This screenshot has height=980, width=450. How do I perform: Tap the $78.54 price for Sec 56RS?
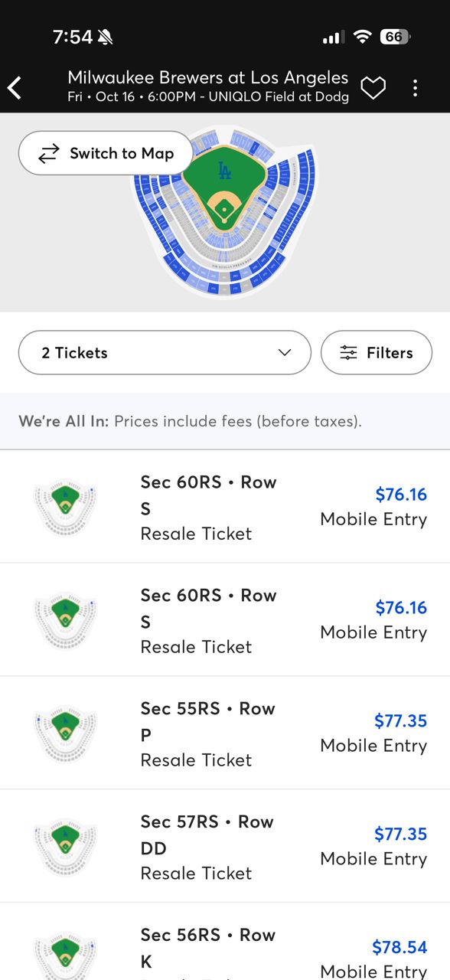coord(399,947)
